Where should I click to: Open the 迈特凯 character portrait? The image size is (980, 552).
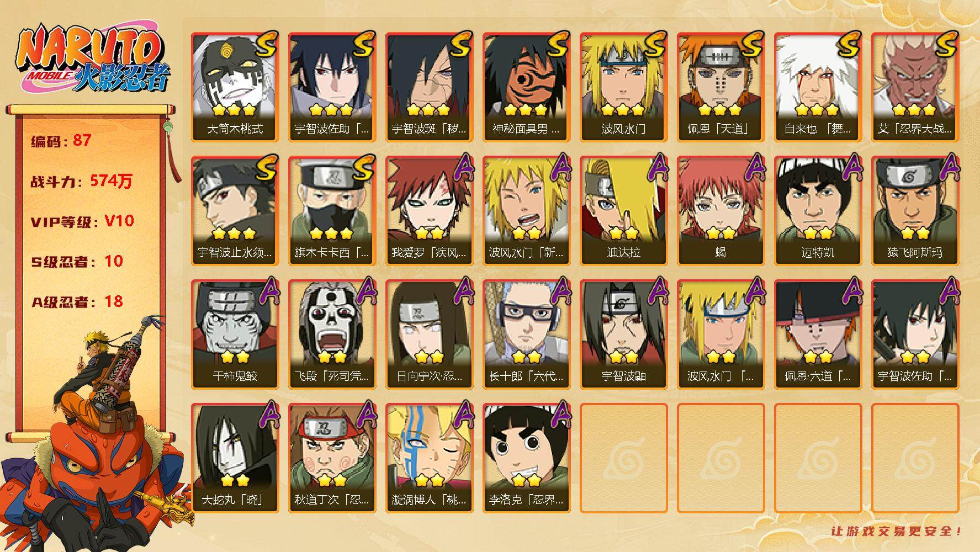pyautogui.click(x=818, y=211)
